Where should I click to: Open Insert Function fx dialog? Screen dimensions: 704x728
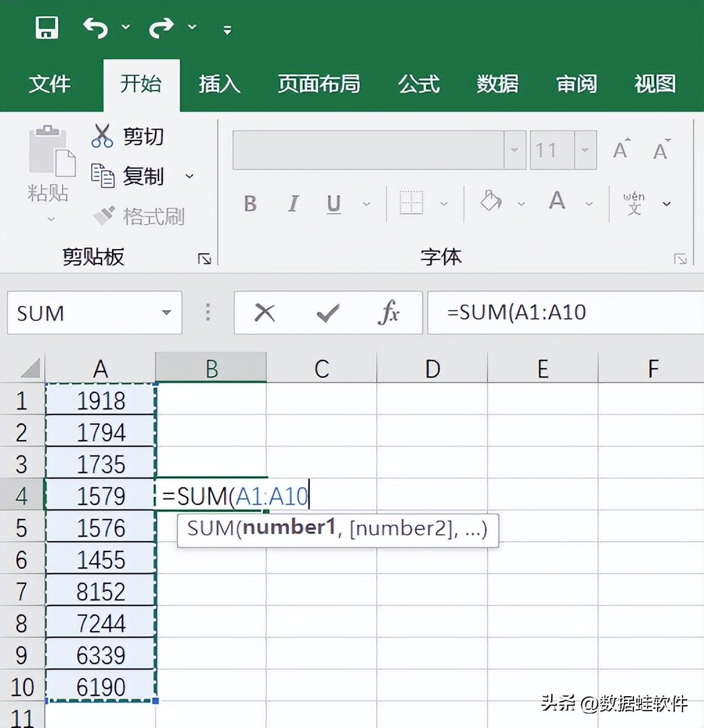click(x=389, y=313)
